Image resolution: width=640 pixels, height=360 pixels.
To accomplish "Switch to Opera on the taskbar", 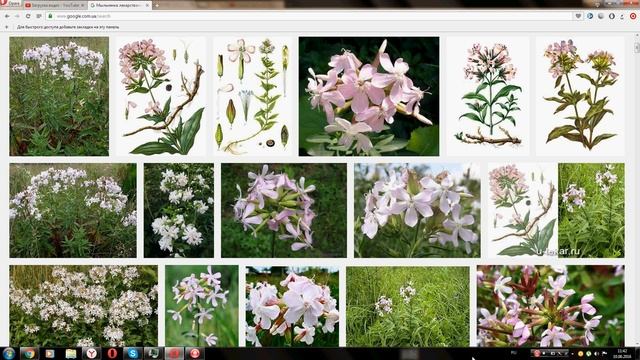I will click(x=112, y=353).
